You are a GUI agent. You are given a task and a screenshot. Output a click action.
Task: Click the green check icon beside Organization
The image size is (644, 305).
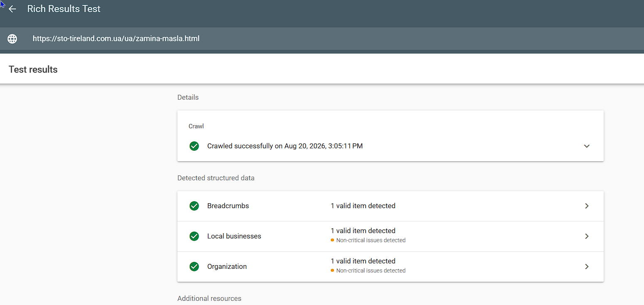[x=194, y=267]
